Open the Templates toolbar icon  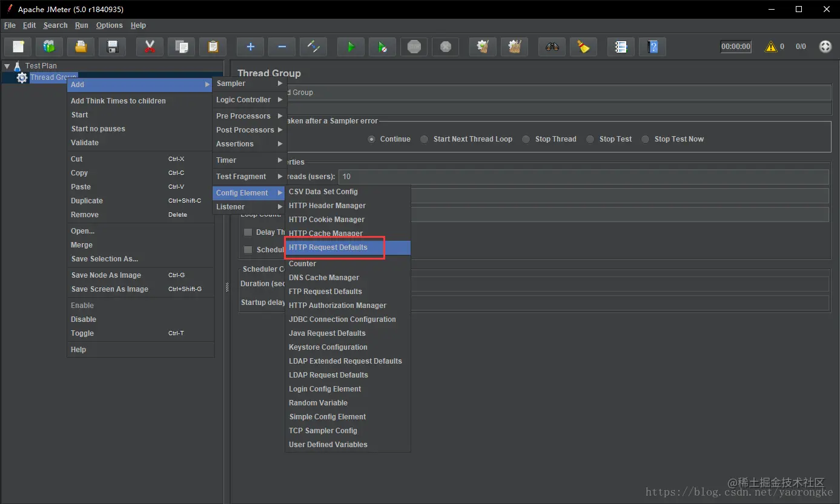[50, 47]
